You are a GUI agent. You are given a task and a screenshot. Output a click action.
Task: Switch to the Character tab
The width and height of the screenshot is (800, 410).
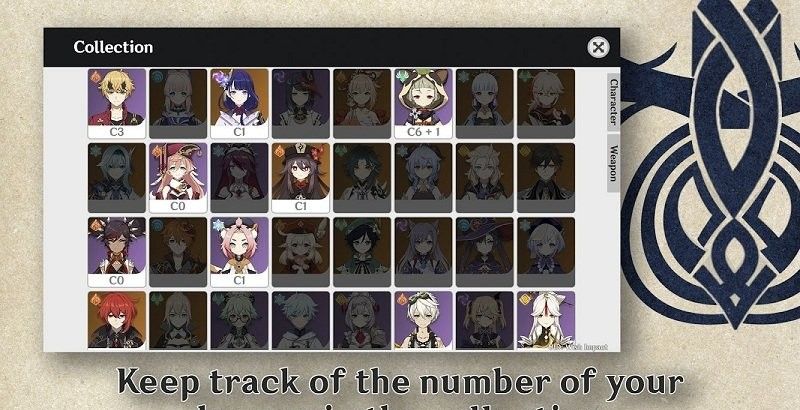(613, 102)
